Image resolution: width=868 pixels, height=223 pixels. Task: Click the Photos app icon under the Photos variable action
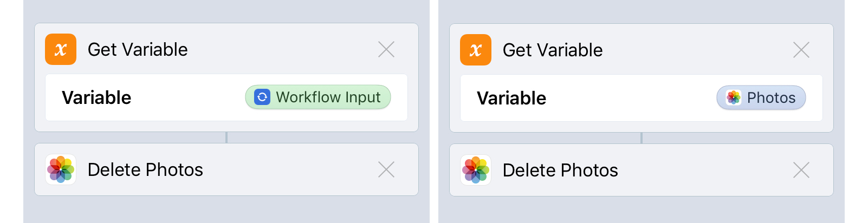(x=476, y=170)
